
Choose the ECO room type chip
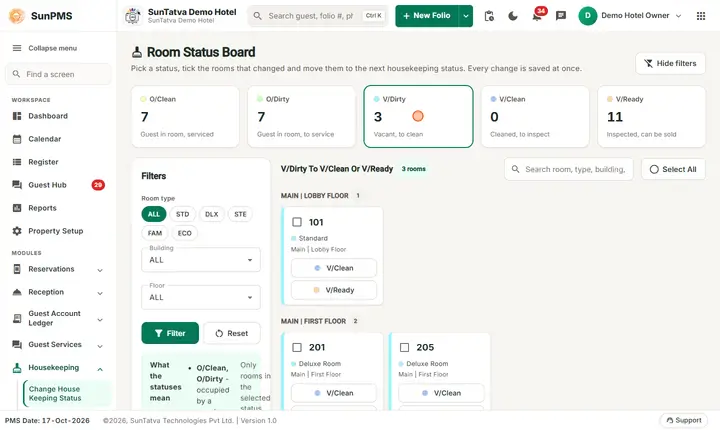point(185,233)
